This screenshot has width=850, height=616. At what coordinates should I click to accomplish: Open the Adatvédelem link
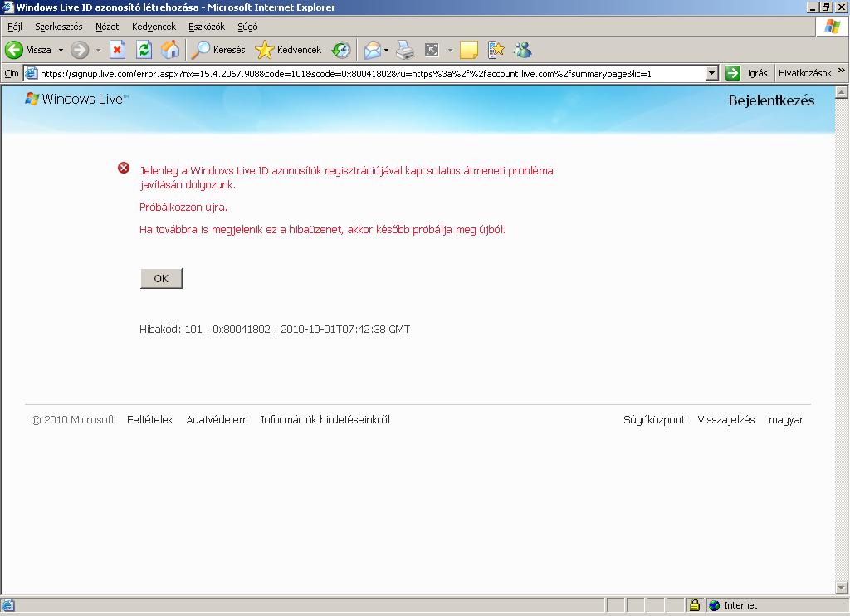[217, 420]
